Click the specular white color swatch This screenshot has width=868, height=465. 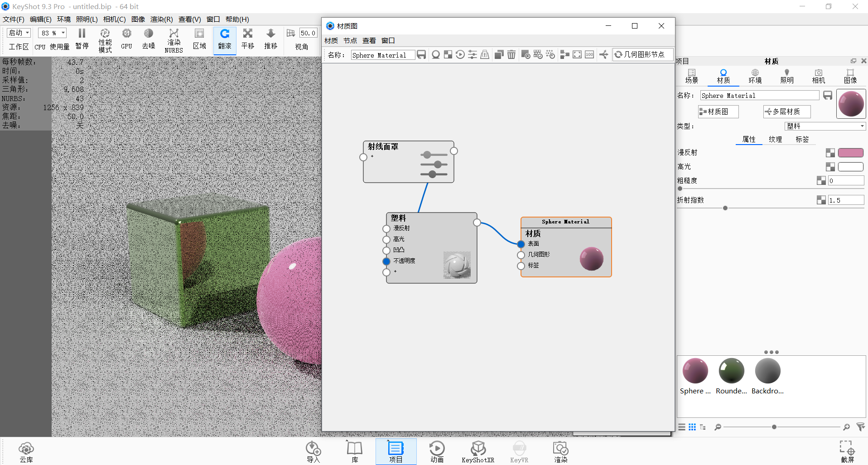coord(851,167)
